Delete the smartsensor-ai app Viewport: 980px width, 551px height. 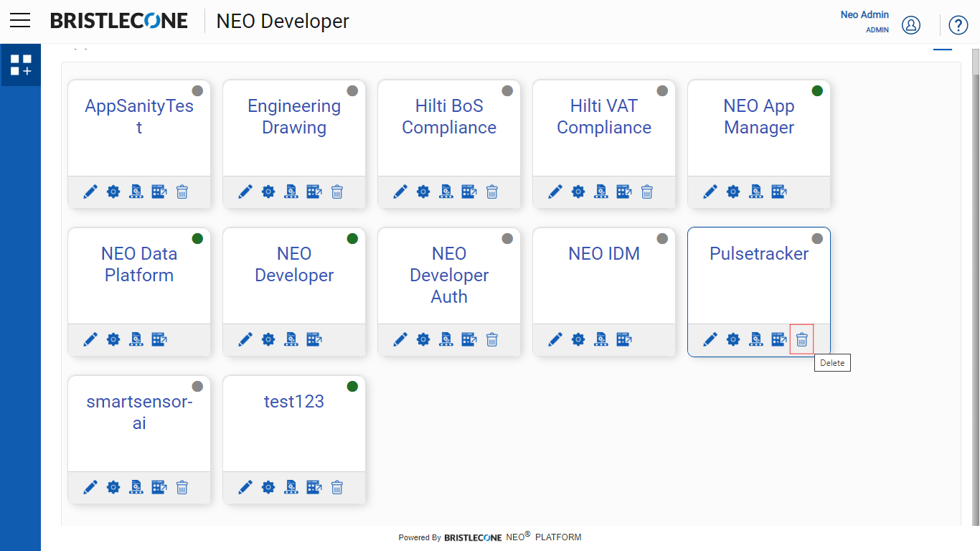coord(182,487)
